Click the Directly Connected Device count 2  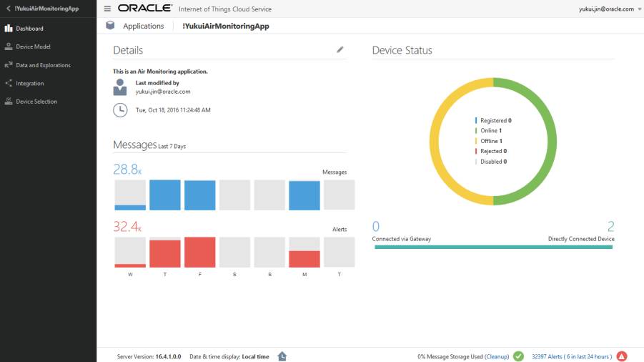point(610,226)
